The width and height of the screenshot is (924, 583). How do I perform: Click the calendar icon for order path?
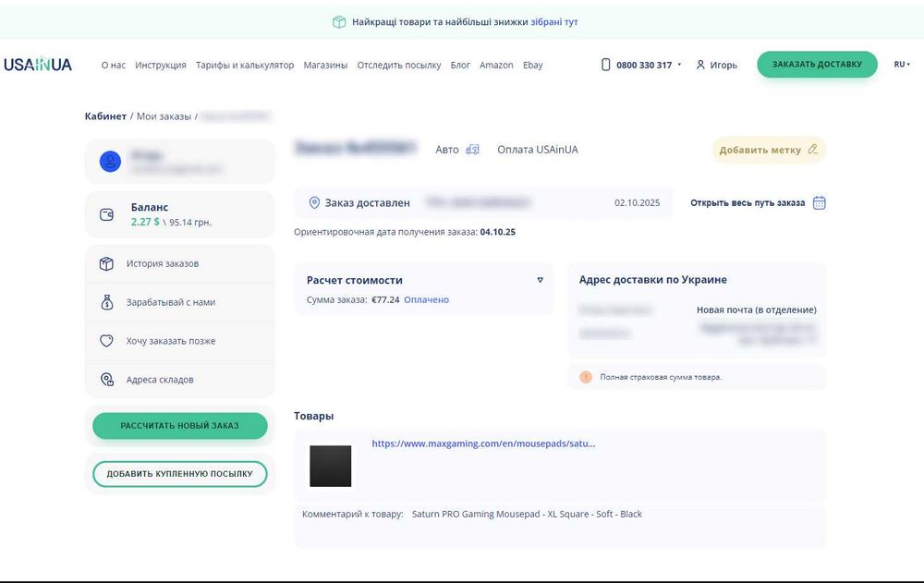tap(819, 202)
